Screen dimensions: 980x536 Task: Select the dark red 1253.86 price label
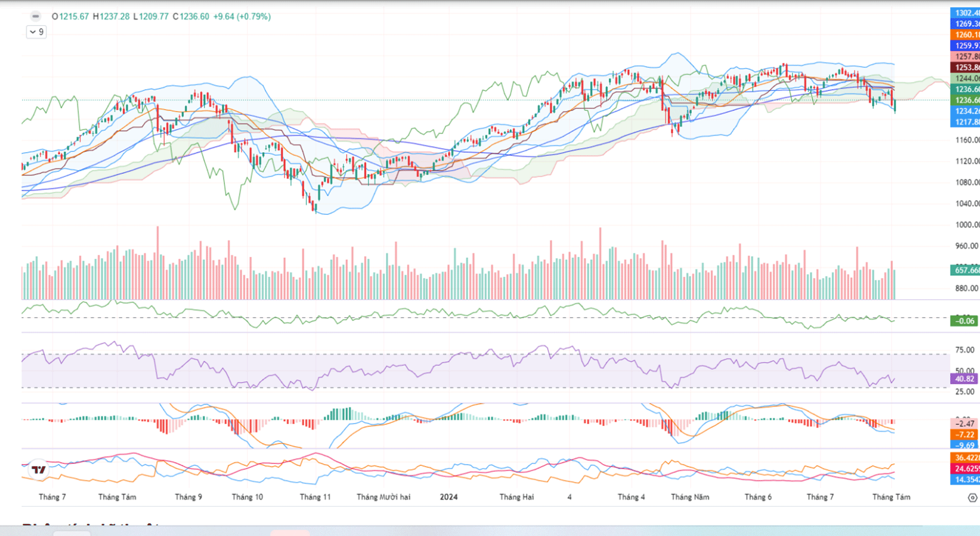tap(965, 67)
